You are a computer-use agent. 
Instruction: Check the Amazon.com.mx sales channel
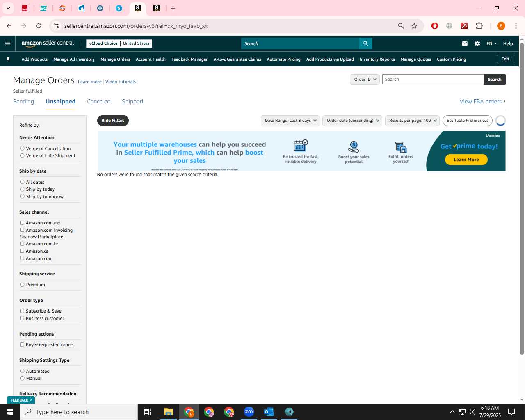tap(22, 223)
